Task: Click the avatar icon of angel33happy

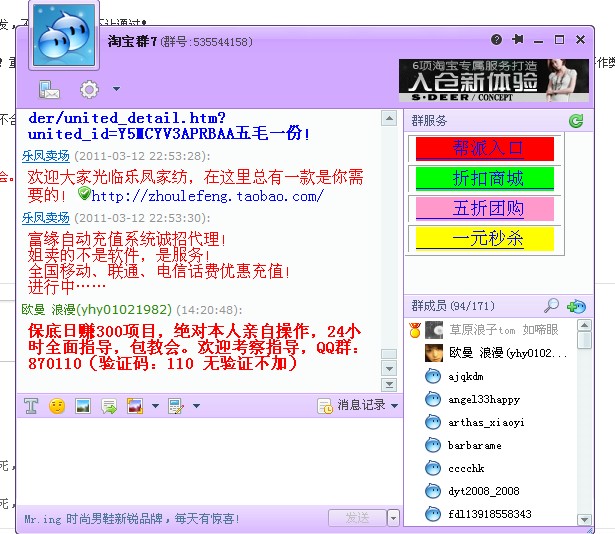Action: pyautogui.click(x=433, y=399)
